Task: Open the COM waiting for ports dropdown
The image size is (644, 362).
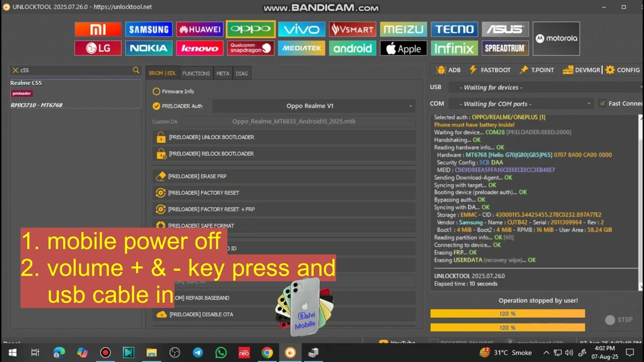Action: coord(520,104)
